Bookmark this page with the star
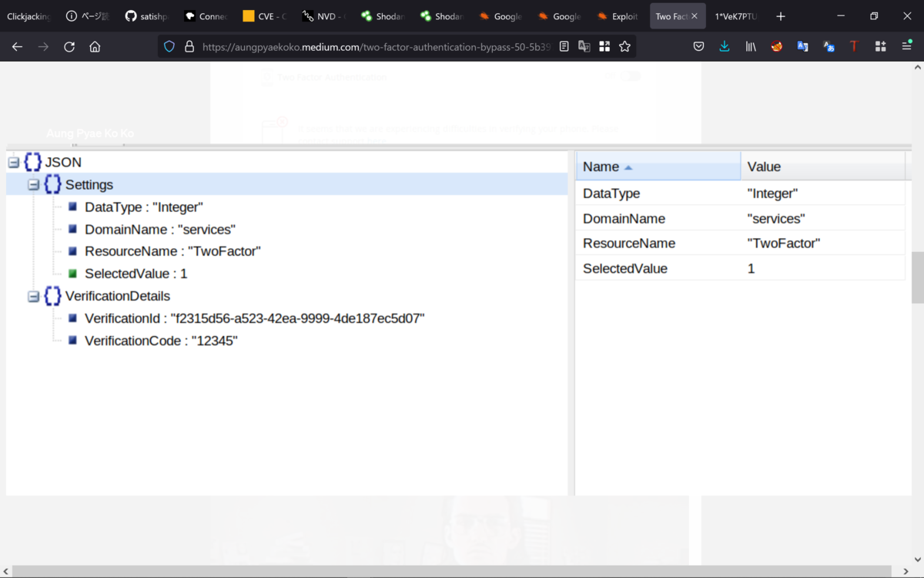 tap(624, 47)
